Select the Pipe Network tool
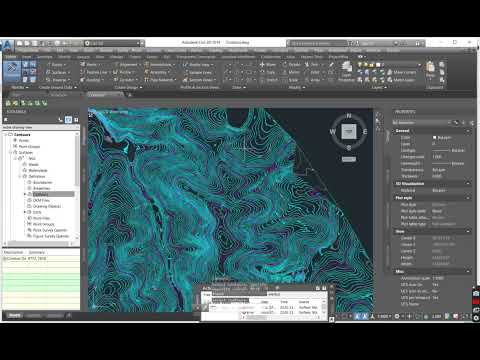 [160, 80]
